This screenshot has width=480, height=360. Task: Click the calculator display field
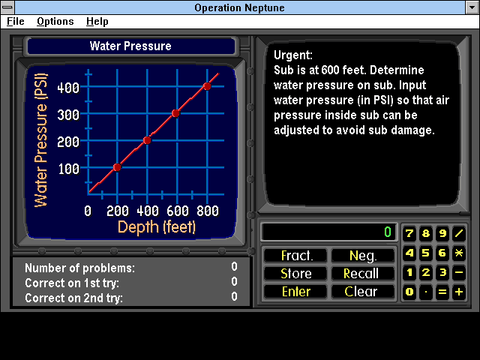click(329, 232)
